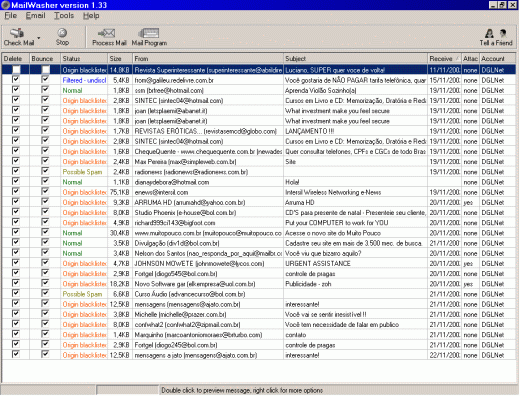Uncheck Delete for Studio Phoenix email

16,212
